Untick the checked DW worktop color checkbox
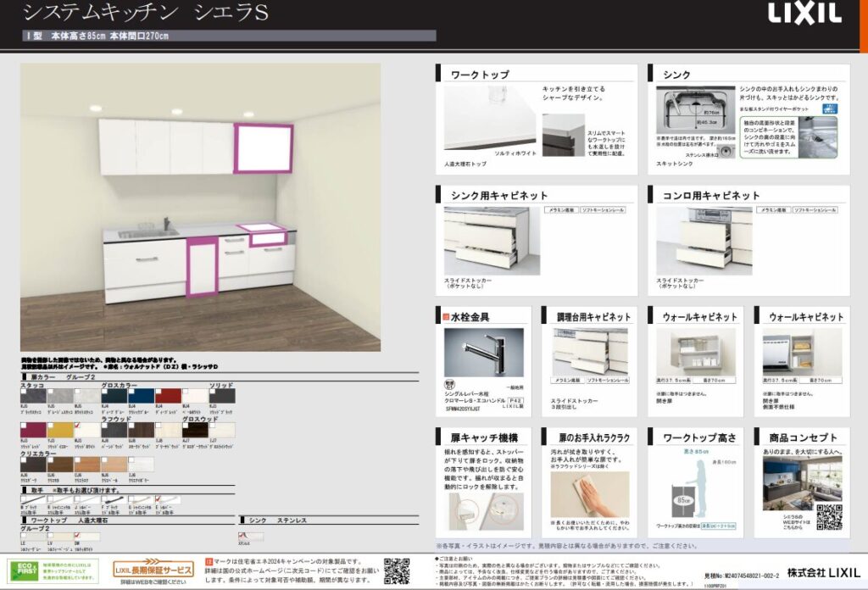Viewport: 868px width, 590px height. (77, 535)
